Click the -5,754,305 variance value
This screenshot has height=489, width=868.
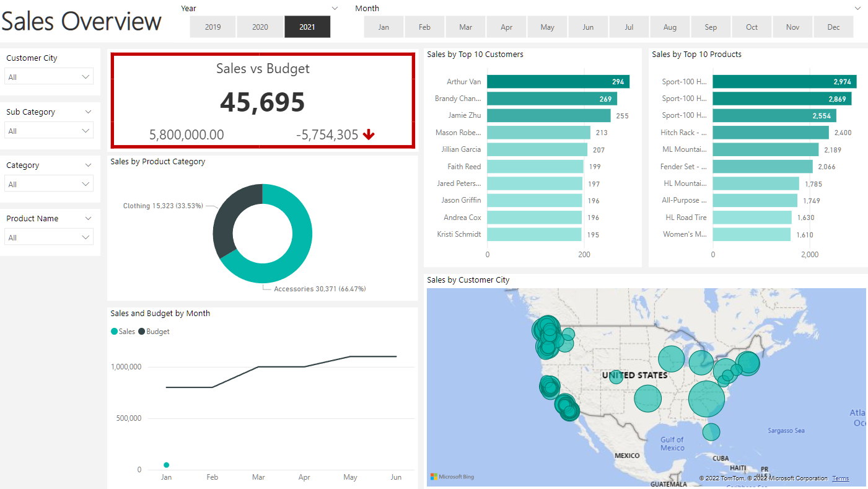(x=327, y=134)
